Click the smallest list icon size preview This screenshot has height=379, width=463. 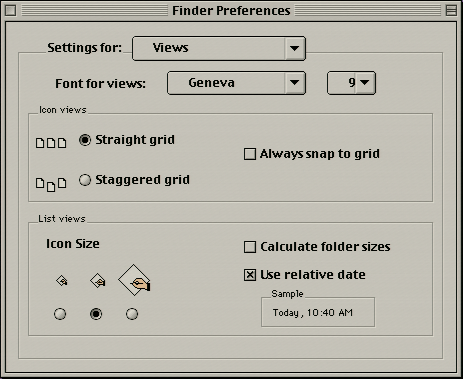pyautogui.click(x=62, y=281)
